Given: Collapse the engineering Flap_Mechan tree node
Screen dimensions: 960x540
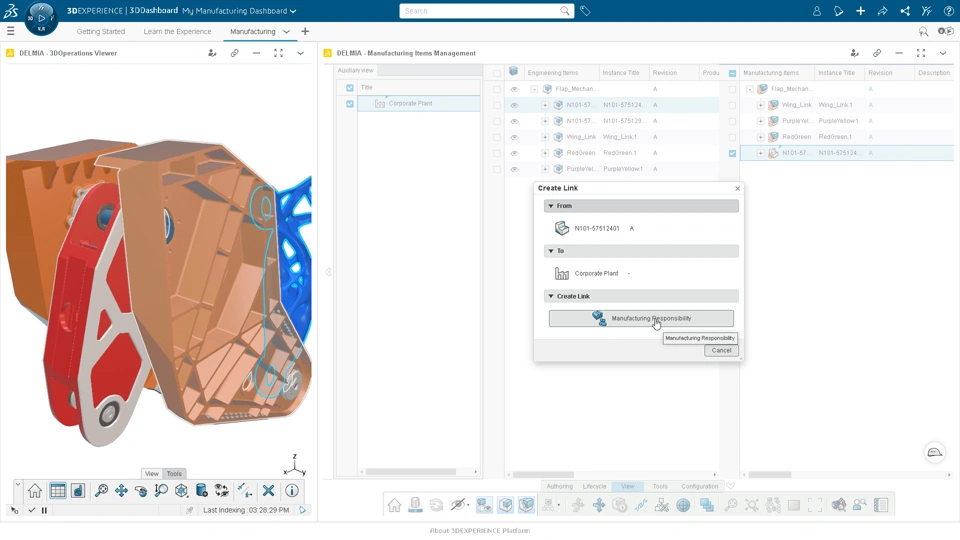Looking at the screenshot, I should [x=534, y=89].
